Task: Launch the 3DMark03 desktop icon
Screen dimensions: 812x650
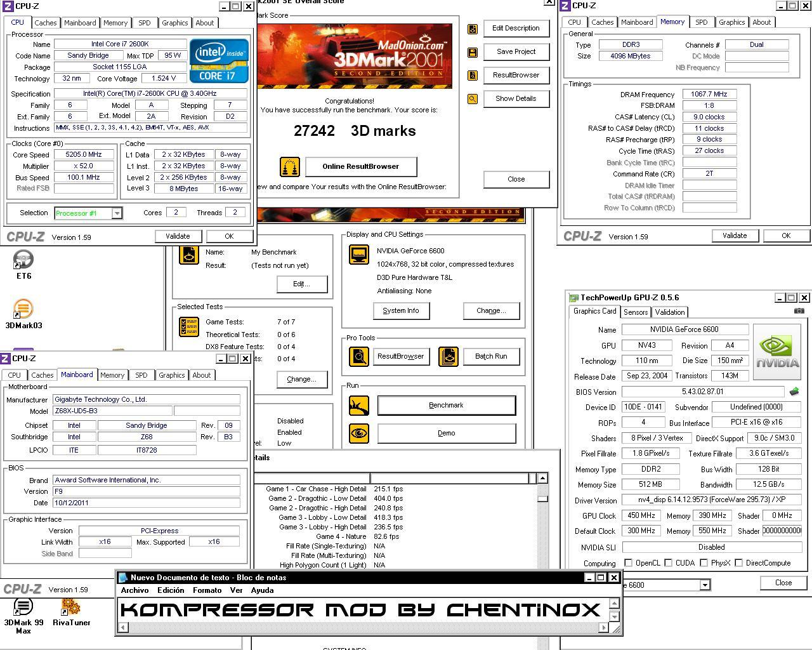Action: point(23,314)
